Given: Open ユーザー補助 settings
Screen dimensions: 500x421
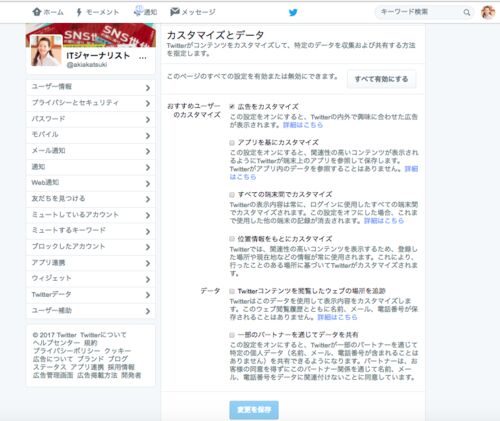Looking at the screenshot, I should (91, 311).
